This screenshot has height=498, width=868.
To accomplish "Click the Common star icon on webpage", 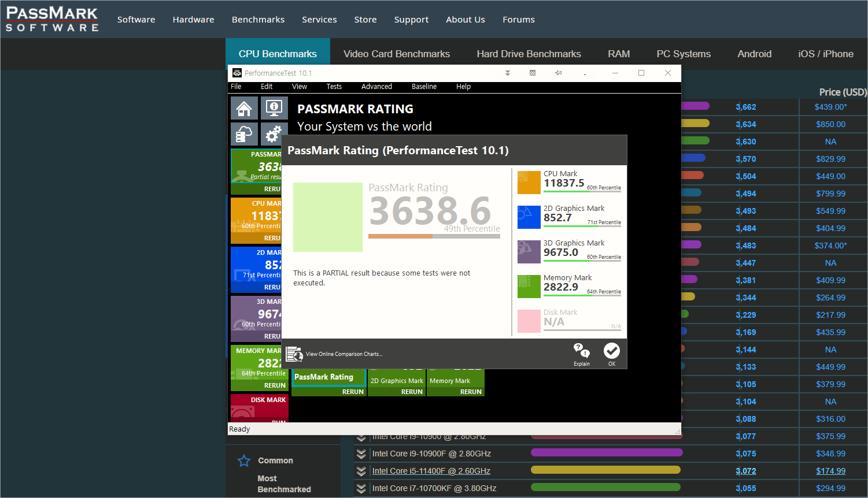I will (244, 460).
